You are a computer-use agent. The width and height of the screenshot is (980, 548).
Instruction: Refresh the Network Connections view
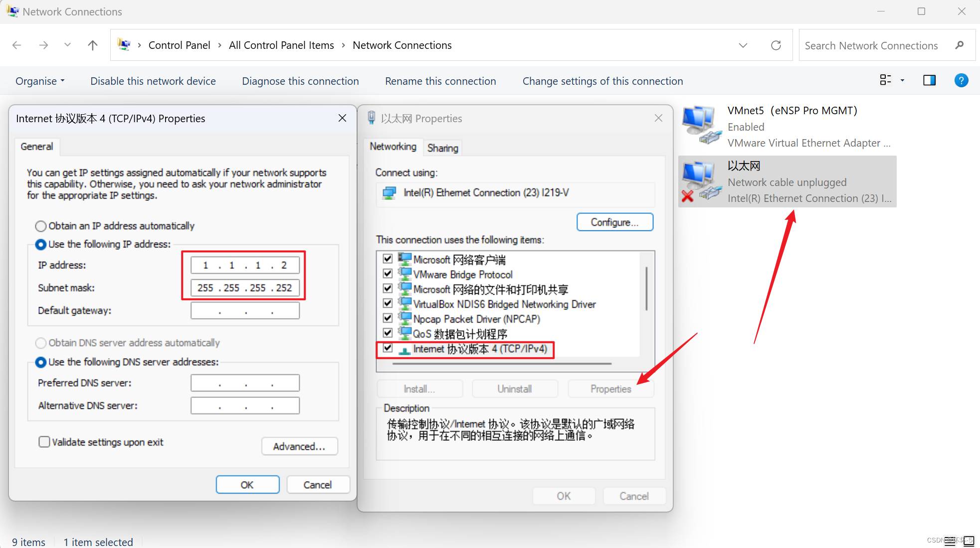click(x=776, y=45)
